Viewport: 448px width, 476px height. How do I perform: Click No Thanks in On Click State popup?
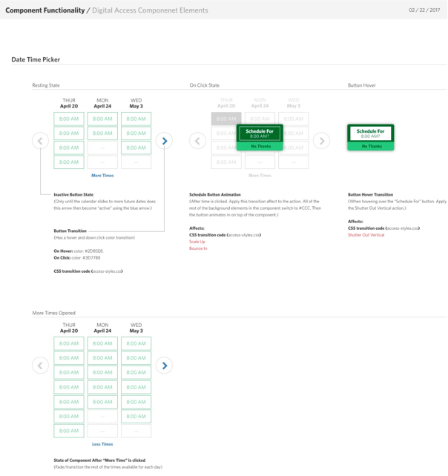click(x=260, y=146)
